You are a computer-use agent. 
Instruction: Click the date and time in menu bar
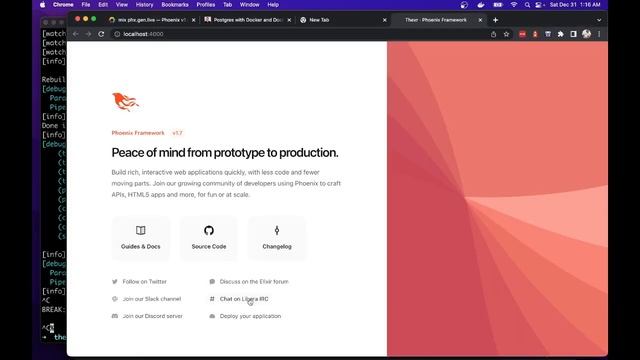(575, 5)
